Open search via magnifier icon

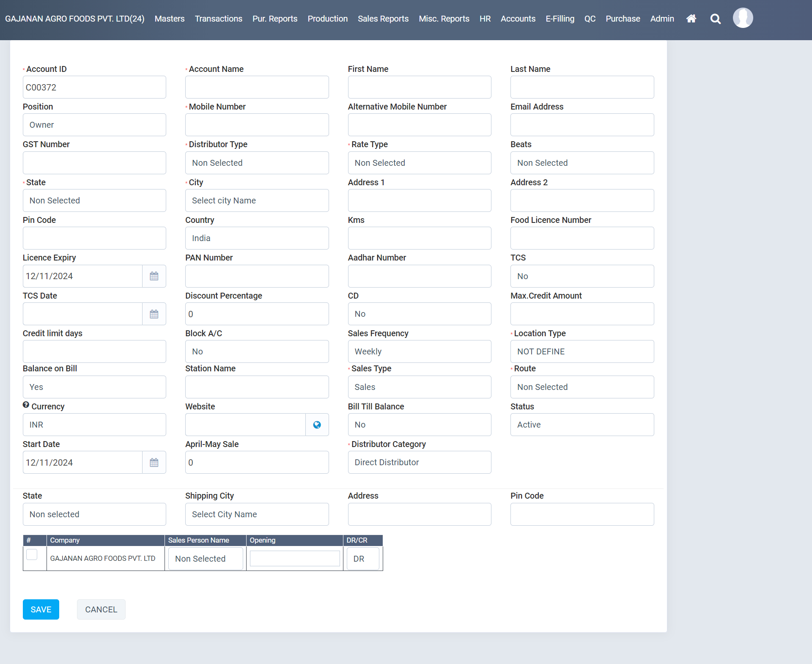pyautogui.click(x=715, y=19)
